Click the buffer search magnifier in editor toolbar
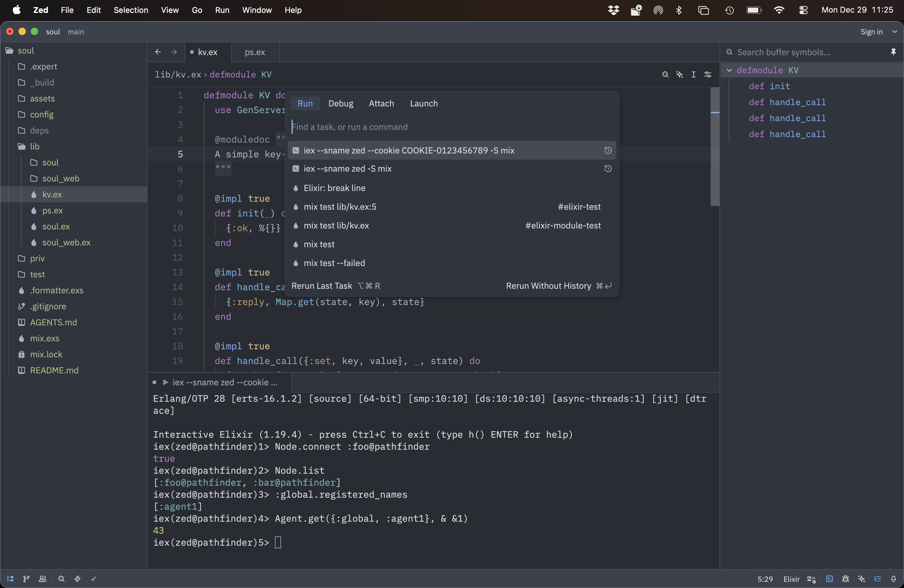Image resolution: width=904 pixels, height=588 pixels. click(665, 74)
